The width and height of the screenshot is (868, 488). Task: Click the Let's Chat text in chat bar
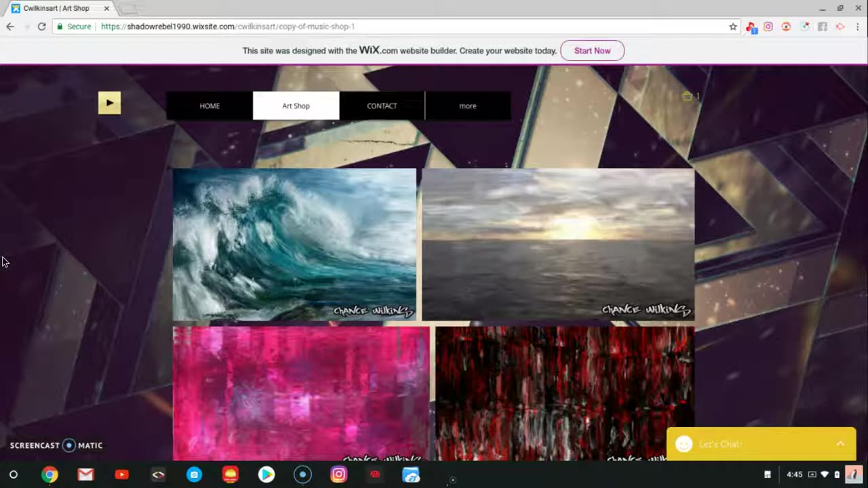coord(720,444)
